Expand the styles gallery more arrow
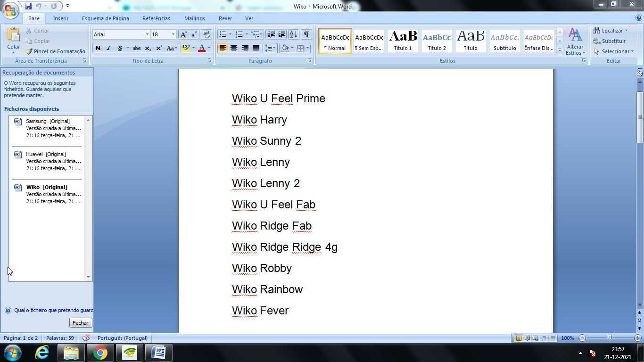The image size is (644, 362). click(560, 50)
